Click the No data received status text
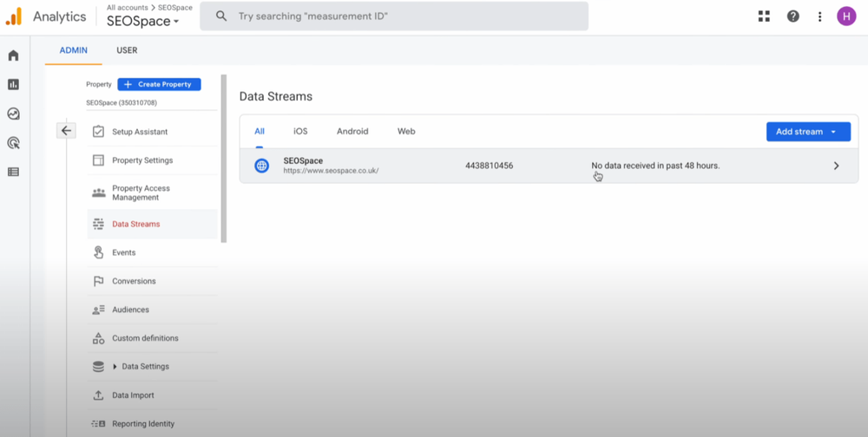 pos(655,166)
